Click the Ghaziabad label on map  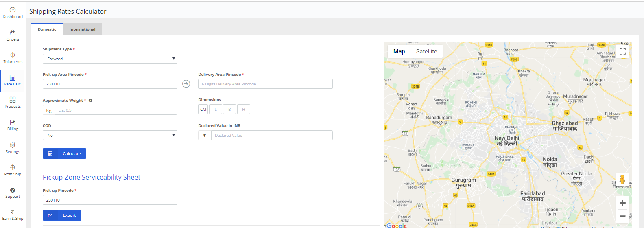pyautogui.click(x=565, y=126)
